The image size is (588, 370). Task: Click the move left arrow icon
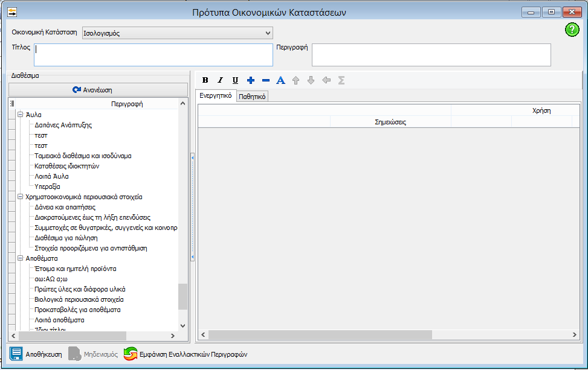click(x=326, y=80)
